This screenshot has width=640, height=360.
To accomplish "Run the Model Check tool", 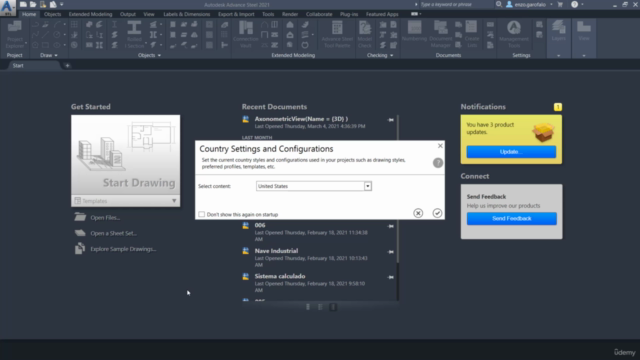I will pyautogui.click(x=365, y=35).
